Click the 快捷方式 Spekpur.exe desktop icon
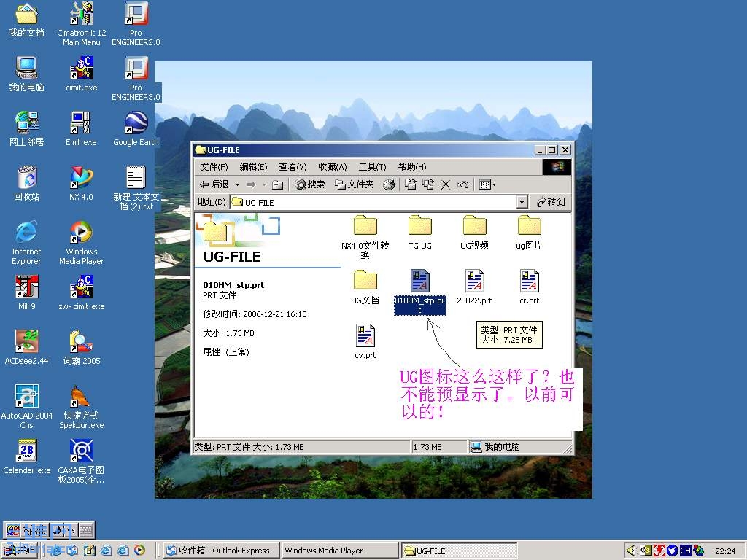 tap(82, 407)
